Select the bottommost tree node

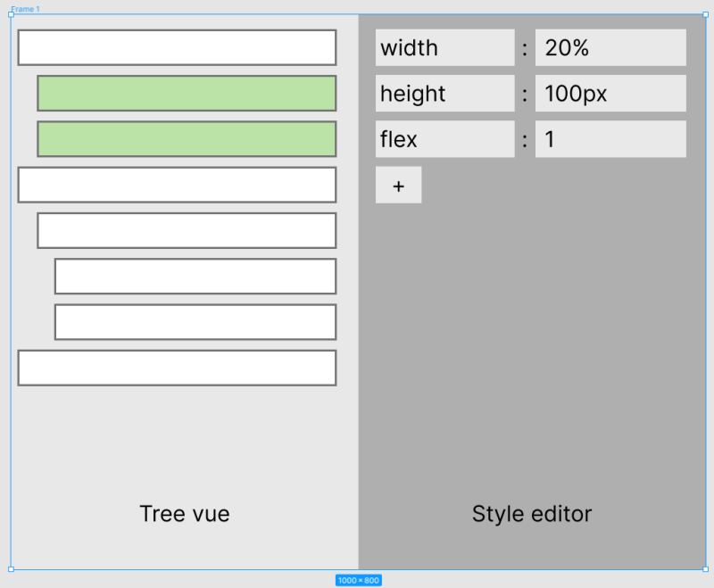[x=176, y=368]
